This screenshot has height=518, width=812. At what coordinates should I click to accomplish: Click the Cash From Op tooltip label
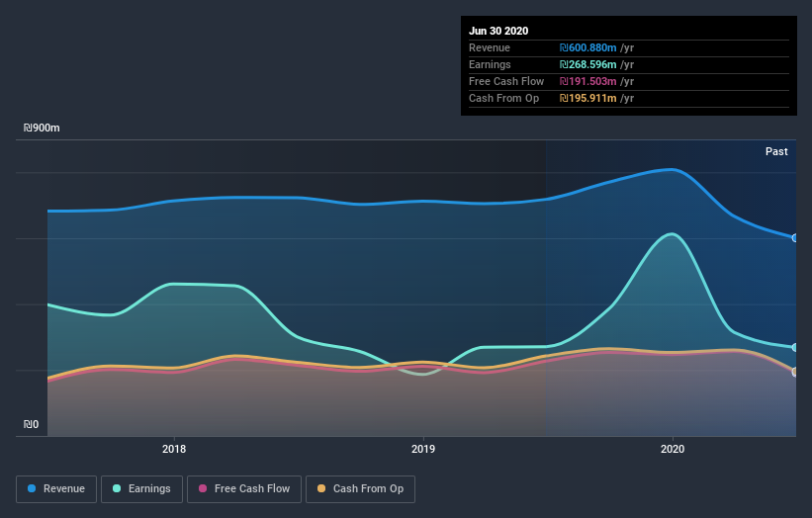pyautogui.click(x=503, y=98)
